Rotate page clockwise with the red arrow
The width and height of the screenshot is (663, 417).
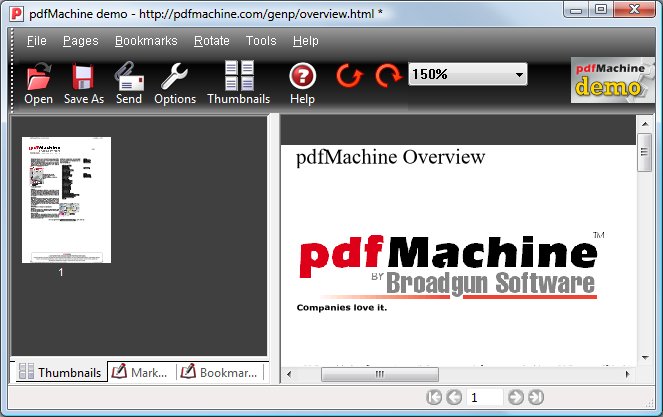coord(387,75)
